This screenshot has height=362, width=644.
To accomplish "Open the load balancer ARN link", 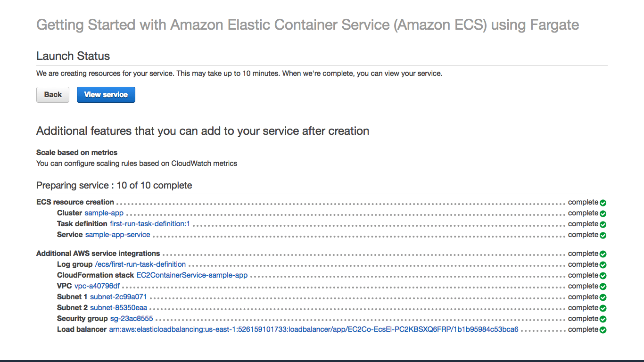I will [314, 329].
